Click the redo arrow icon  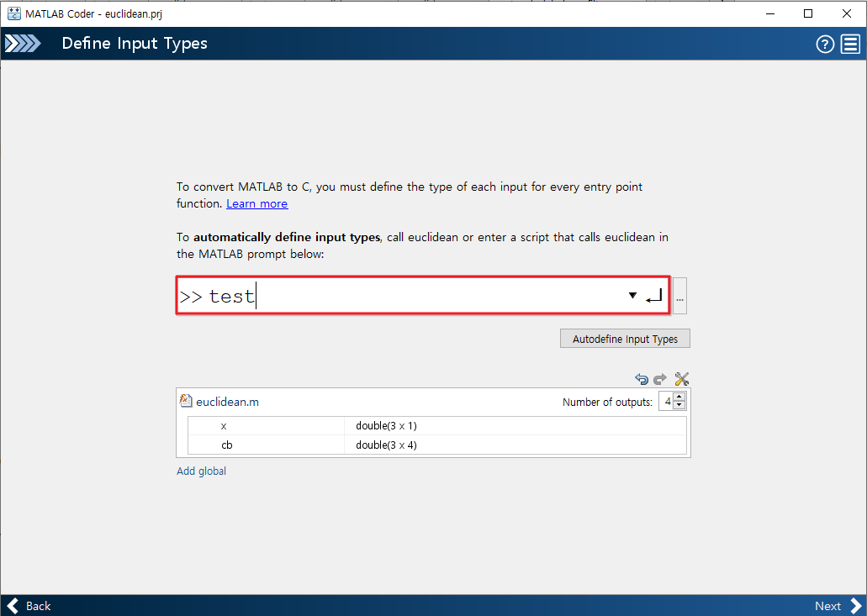[659, 379]
